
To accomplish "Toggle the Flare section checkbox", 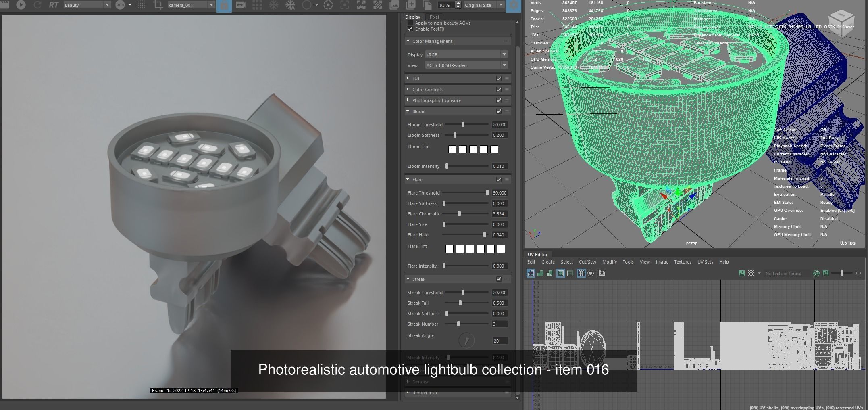I will point(499,180).
